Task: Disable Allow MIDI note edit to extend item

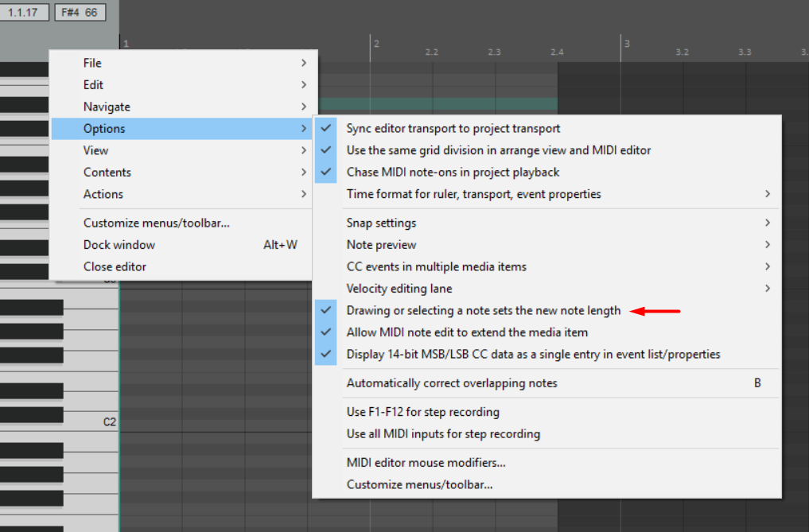Action: pyautogui.click(x=467, y=332)
